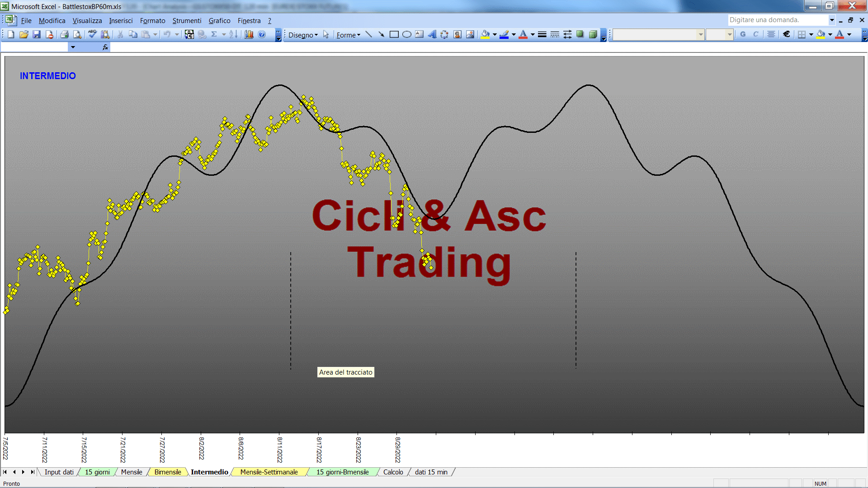
Task: Run the spelling check ABC icon
Action: pyautogui.click(x=92, y=34)
